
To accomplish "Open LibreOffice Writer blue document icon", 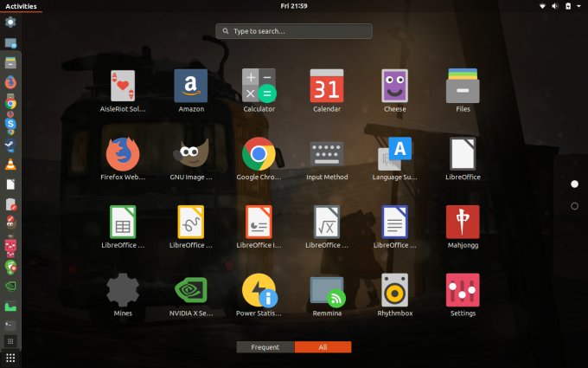I will [x=394, y=222].
